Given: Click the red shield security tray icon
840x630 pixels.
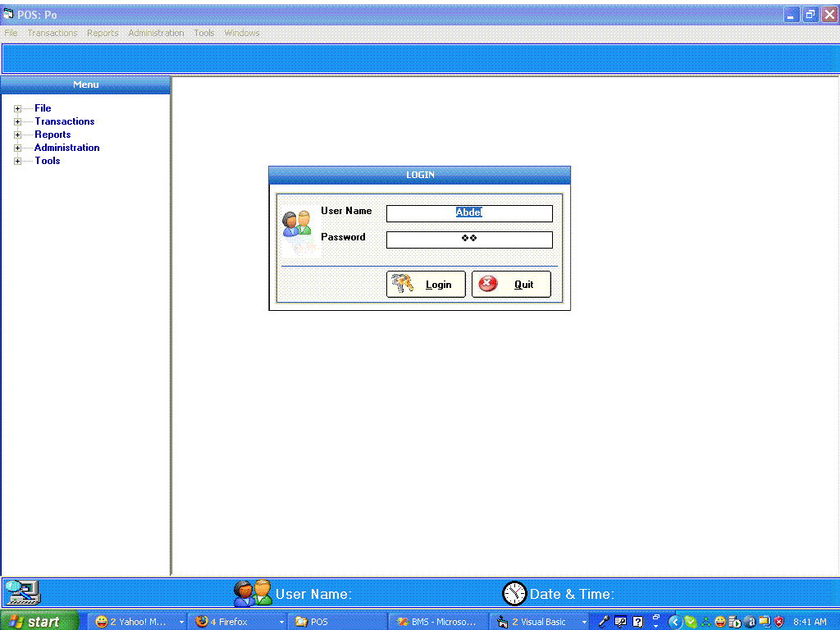Looking at the screenshot, I should [778, 622].
